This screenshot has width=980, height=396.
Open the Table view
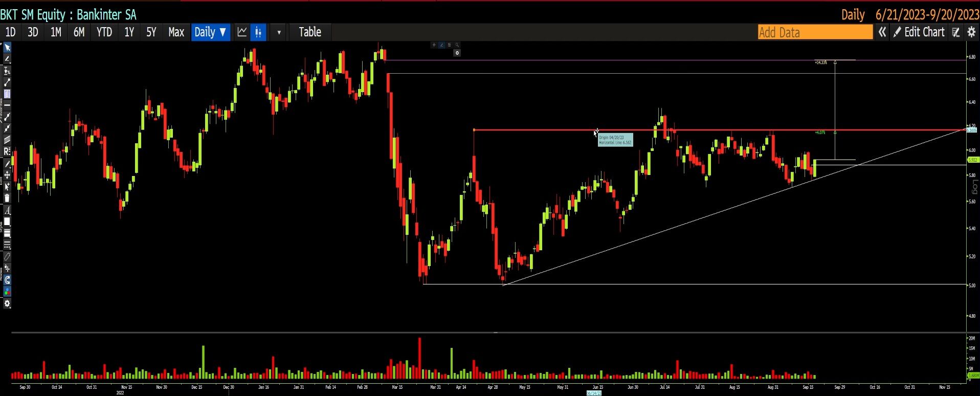coord(310,32)
